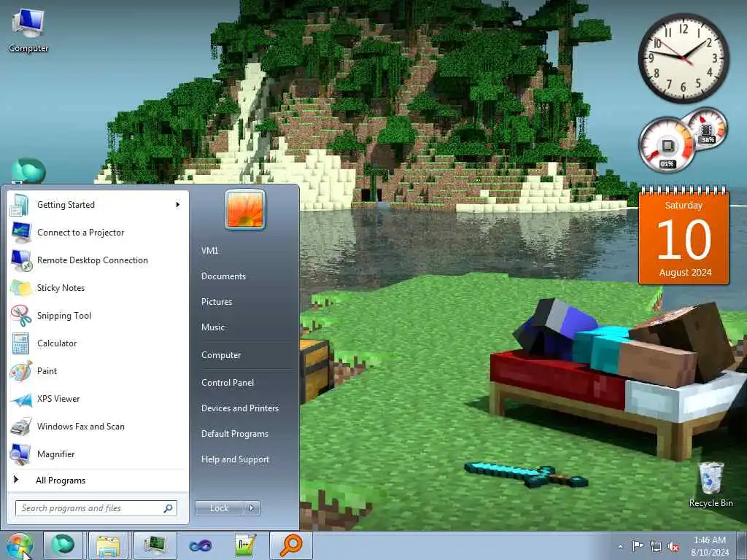The width and height of the screenshot is (747, 560).
Task: Open Computer from Start menu right pane
Action: click(x=221, y=355)
